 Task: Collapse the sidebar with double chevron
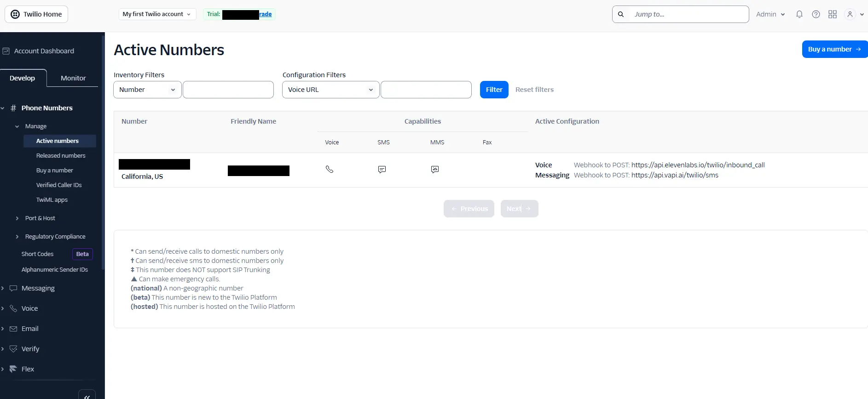87,395
